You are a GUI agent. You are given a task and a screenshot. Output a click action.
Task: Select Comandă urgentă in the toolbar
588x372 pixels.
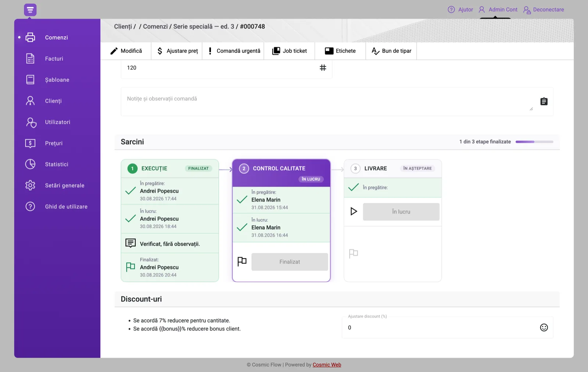[x=234, y=51]
